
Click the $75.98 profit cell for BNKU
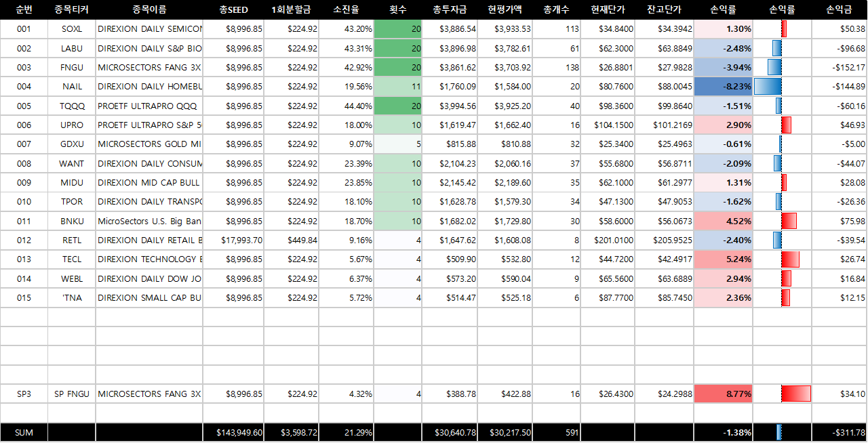tap(840, 221)
